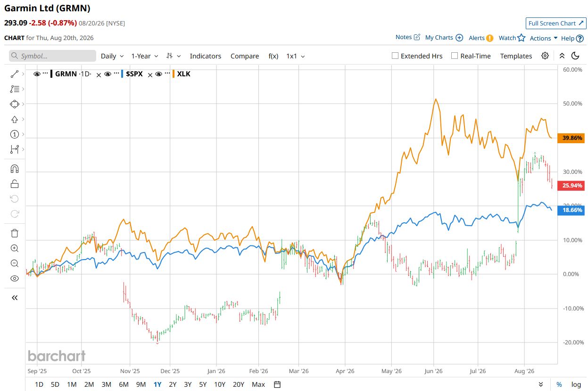Select the Max range tab
This screenshot has height=391, width=588.
point(258,384)
